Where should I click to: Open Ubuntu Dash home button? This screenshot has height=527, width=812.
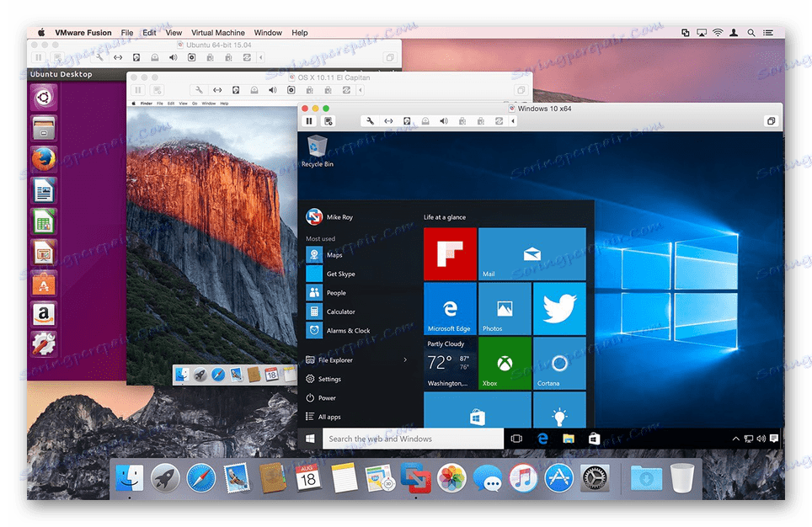tap(44, 97)
